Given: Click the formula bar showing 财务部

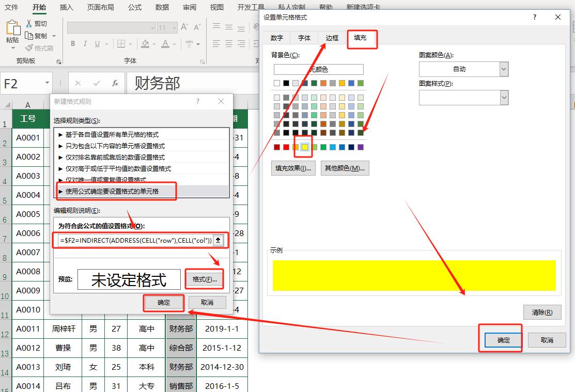Looking at the screenshot, I should (x=193, y=83).
